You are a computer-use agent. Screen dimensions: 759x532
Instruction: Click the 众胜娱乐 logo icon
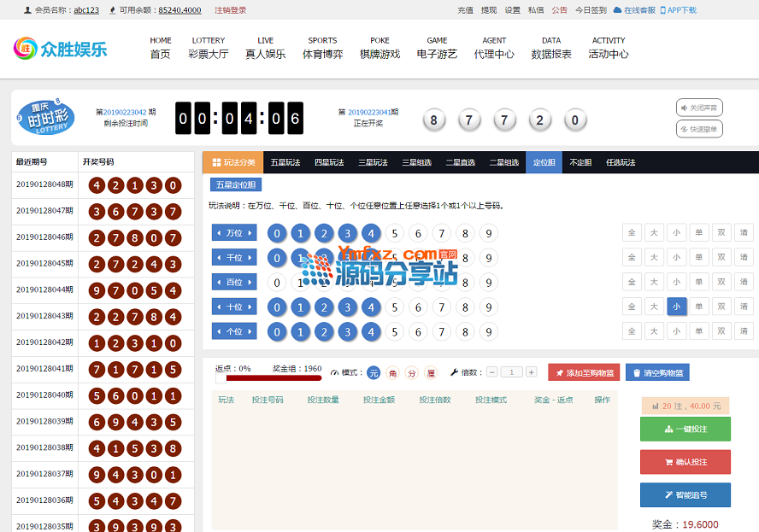27,48
